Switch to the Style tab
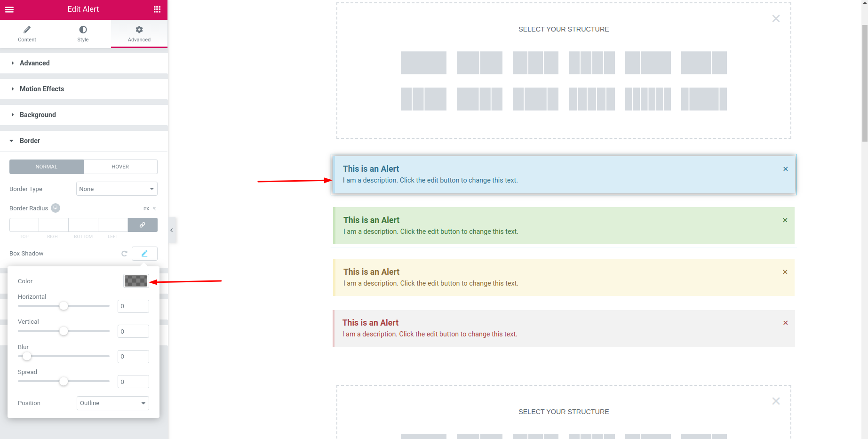The width and height of the screenshot is (868, 439). point(83,34)
